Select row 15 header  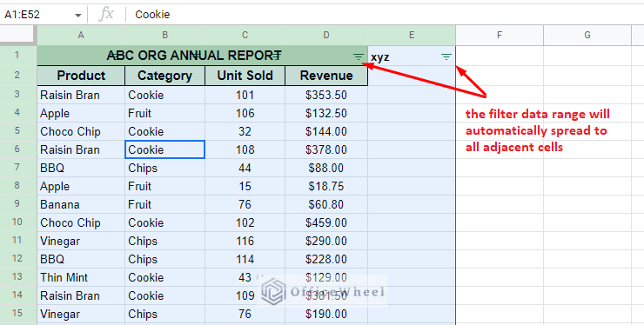[x=18, y=314]
